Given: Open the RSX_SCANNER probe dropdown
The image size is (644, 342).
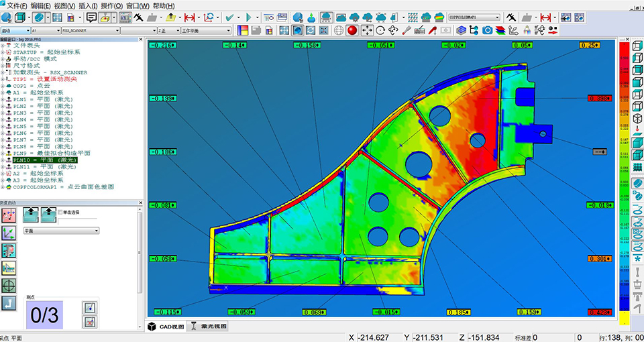Looking at the screenshot, I should 116,30.
